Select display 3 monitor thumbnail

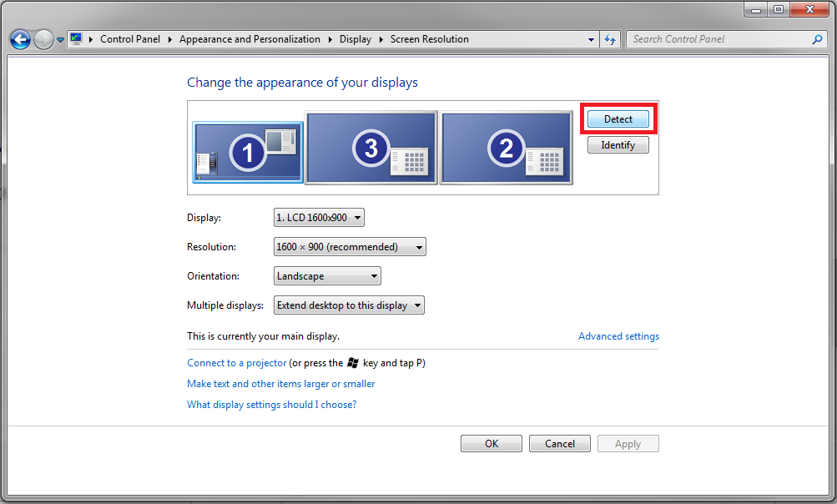(x=371, y=148)
